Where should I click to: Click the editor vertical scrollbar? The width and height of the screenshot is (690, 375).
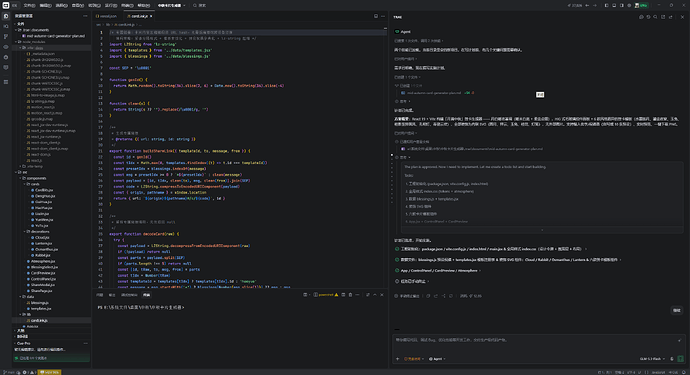(386, 157)
